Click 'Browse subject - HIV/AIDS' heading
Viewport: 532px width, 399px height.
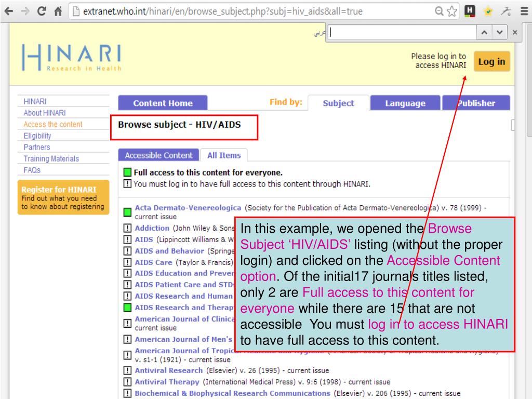179,125
